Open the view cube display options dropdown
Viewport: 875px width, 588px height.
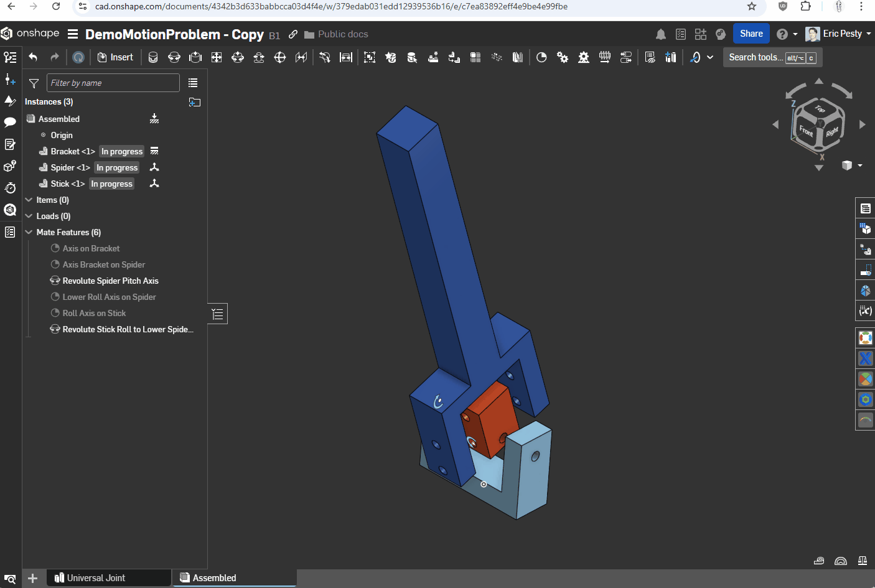(x=859, y=166)
